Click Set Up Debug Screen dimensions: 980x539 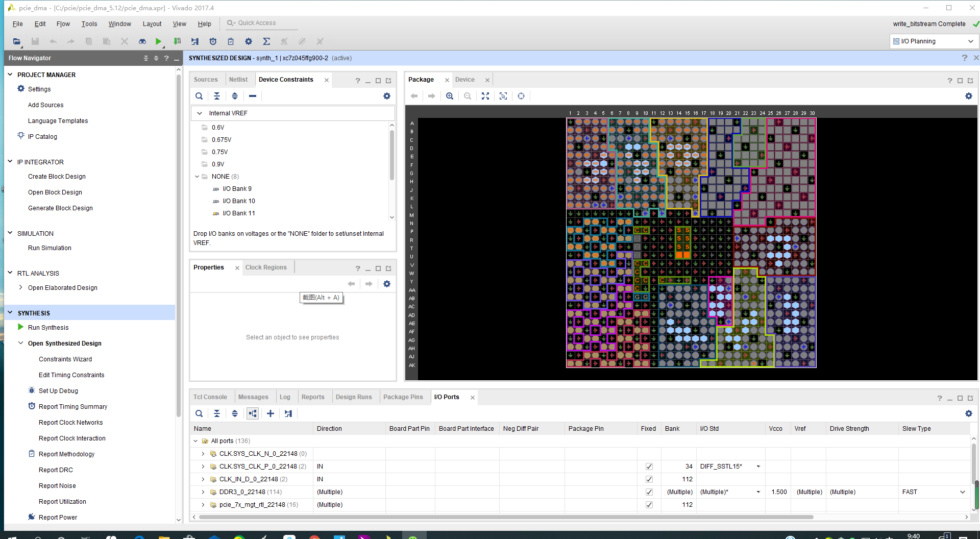(x=58, y=391)
